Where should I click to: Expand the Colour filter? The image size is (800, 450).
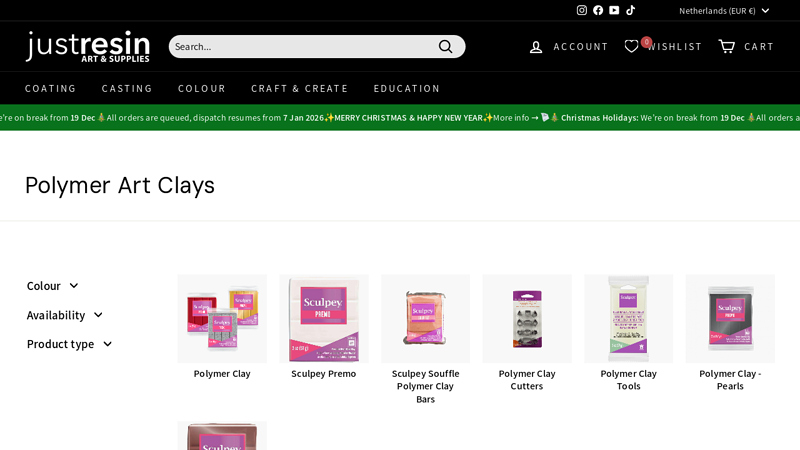(x=52, y=286)
